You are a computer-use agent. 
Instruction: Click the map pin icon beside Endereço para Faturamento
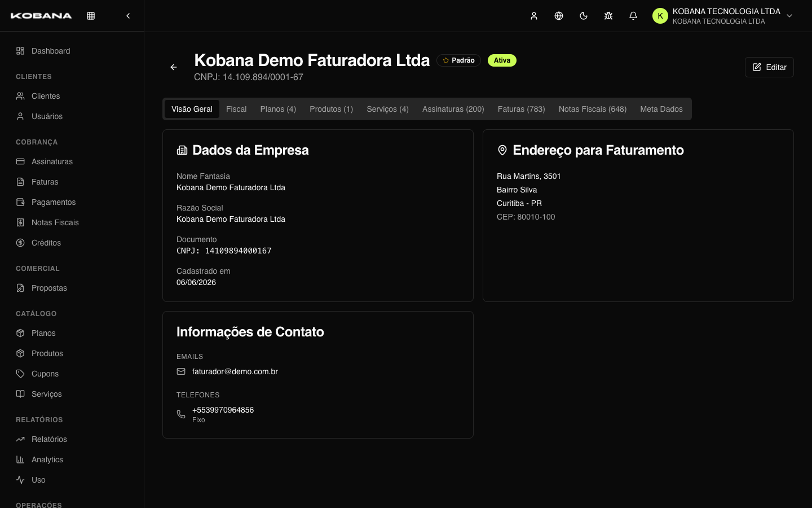(x=502, y=150)
